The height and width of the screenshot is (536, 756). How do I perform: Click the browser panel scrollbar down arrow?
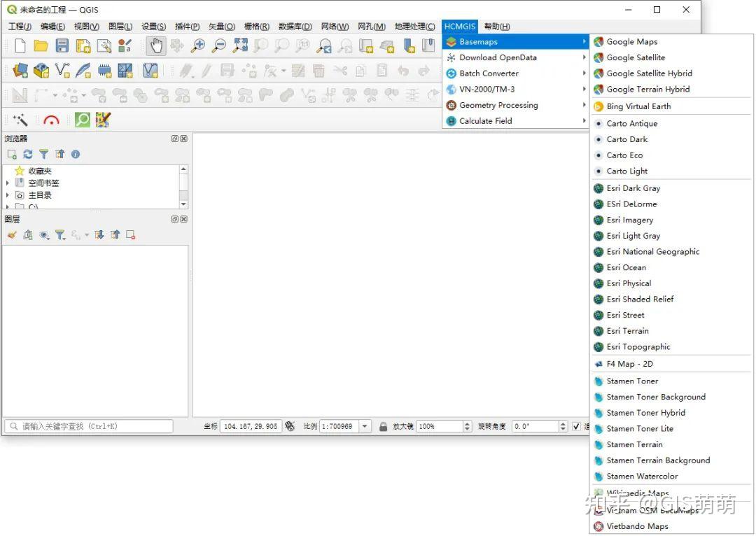[x=183, y=204]
